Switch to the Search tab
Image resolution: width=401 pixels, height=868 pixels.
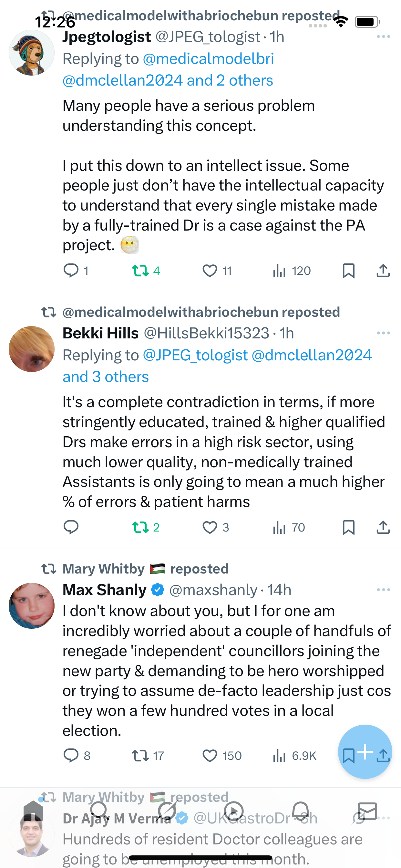coord(99,811)
